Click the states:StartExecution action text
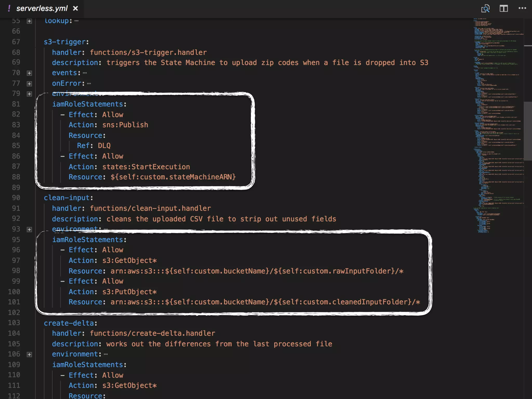Viewport: 532px width, 399px height. pyautogui.click(x=146, y=167)
